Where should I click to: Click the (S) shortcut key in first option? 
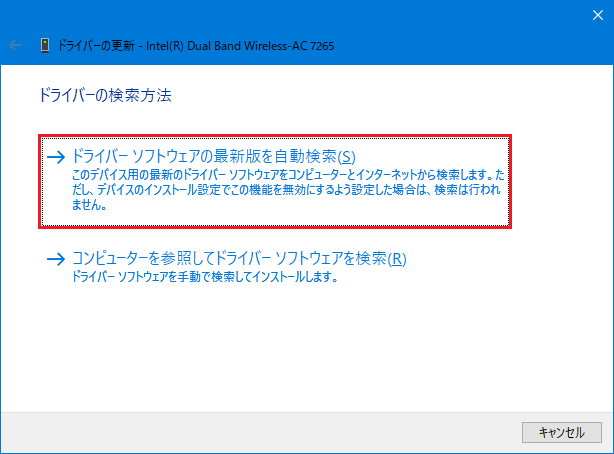point(347,157)
